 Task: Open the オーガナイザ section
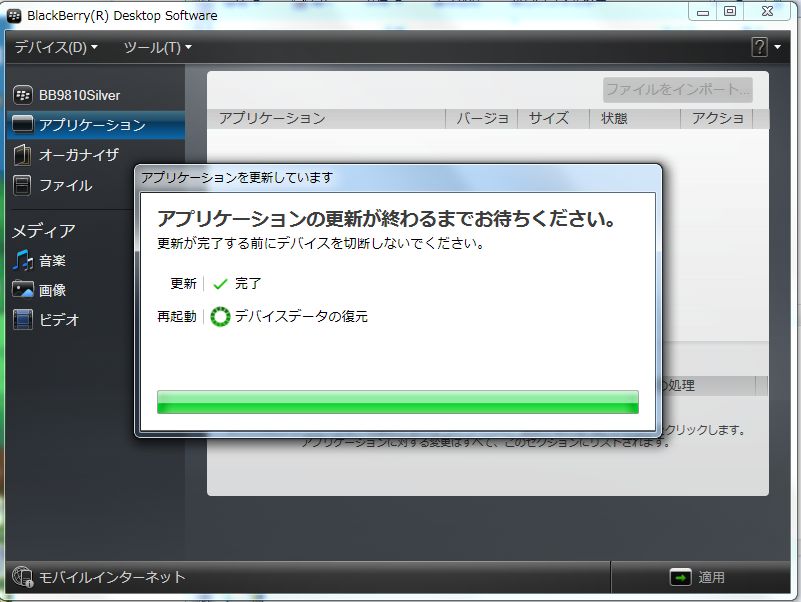[x=79, y=155]
